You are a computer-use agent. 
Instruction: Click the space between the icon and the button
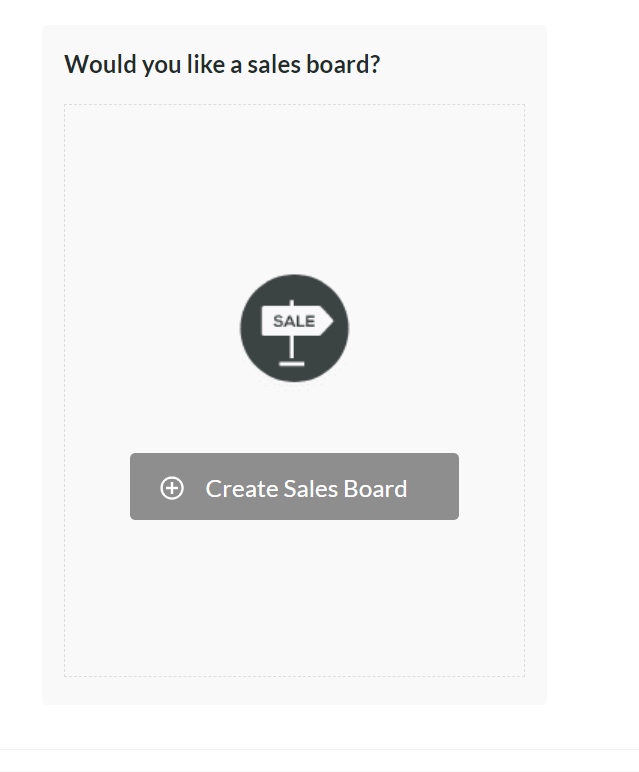[294, 418]
